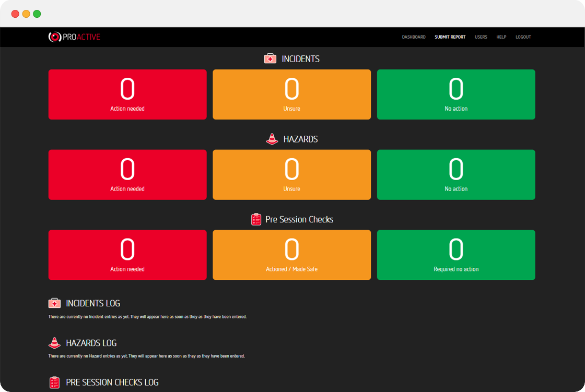Click the HAZARDS section heading
The width and height of the screenshot is (585, 392).
click(x=301, y=139)
